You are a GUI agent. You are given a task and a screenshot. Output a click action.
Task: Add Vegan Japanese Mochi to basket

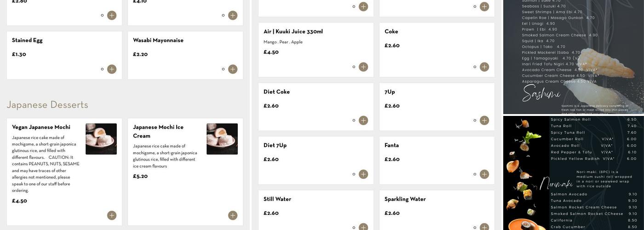click(112, 215)
